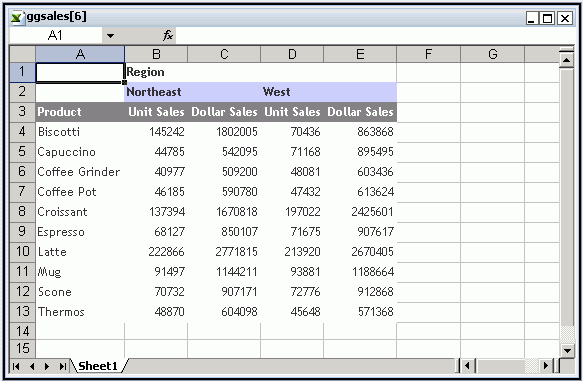Viewport: 583px width, 381px height.
Task: Click cell with value 571368
Action: [360, 311]
